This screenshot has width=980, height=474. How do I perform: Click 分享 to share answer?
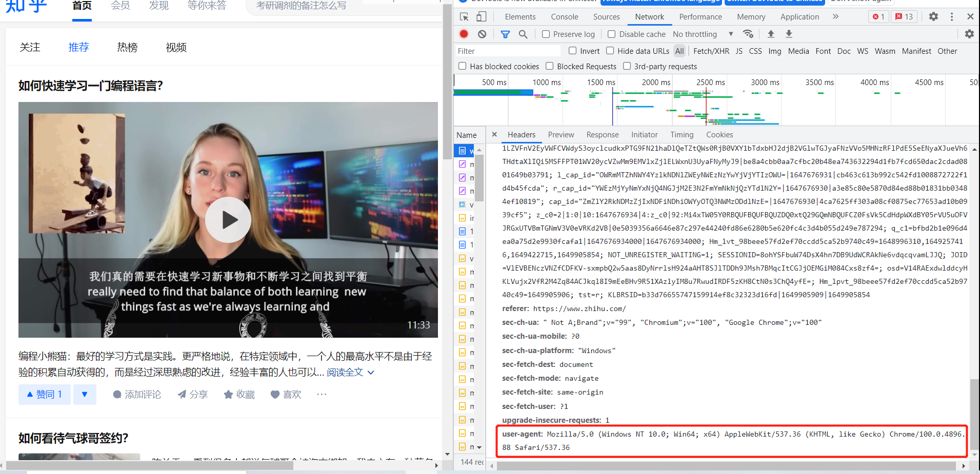pos(192,394)
